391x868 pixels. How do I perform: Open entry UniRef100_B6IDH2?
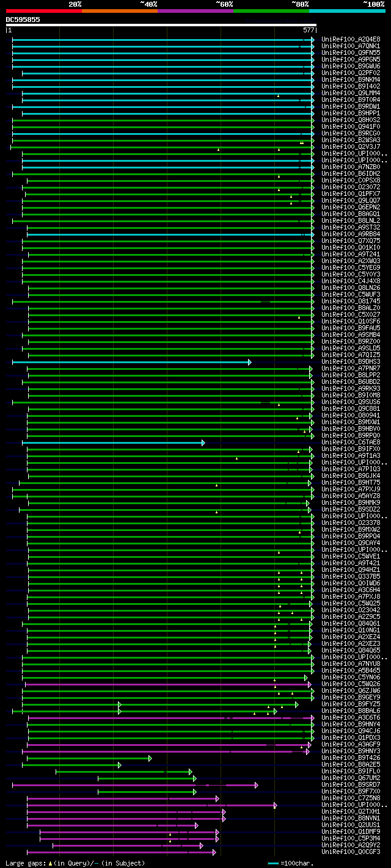pos(351,173)
